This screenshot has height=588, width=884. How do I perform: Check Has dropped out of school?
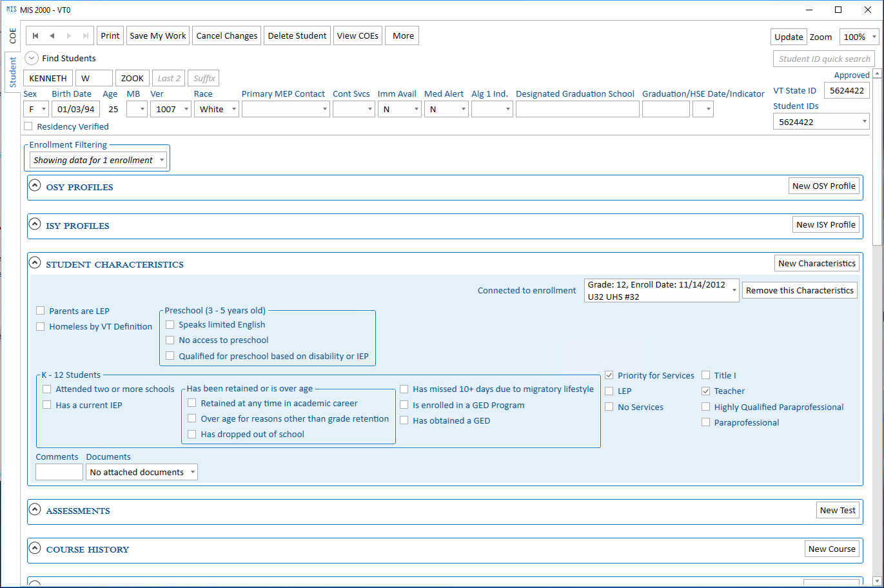pyautogui.click(x=192, y=434)
